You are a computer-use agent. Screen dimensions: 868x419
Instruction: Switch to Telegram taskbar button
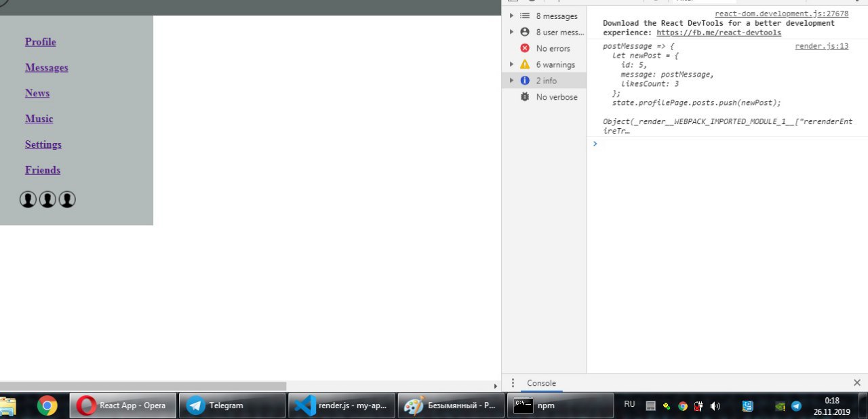coord(232,405)
